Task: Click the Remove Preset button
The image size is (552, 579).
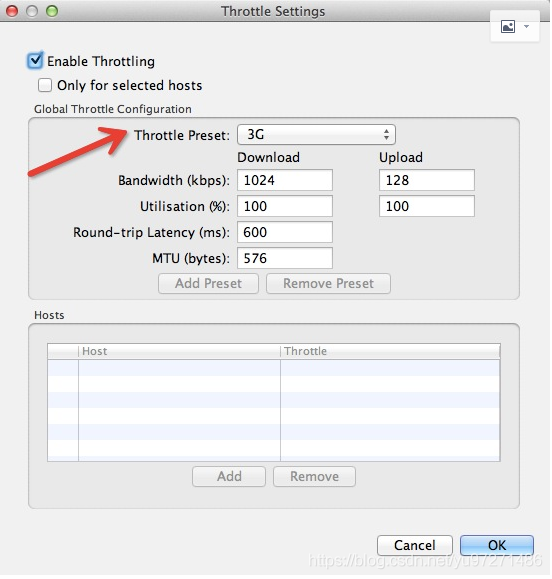Action: click(x=329, y=284)
